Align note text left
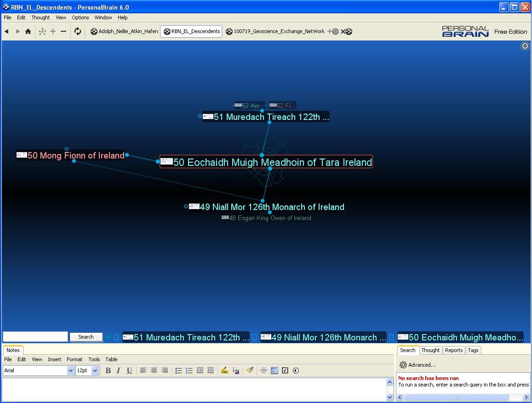Viewport: 532px width, 403px height. (x=143, y=370)
